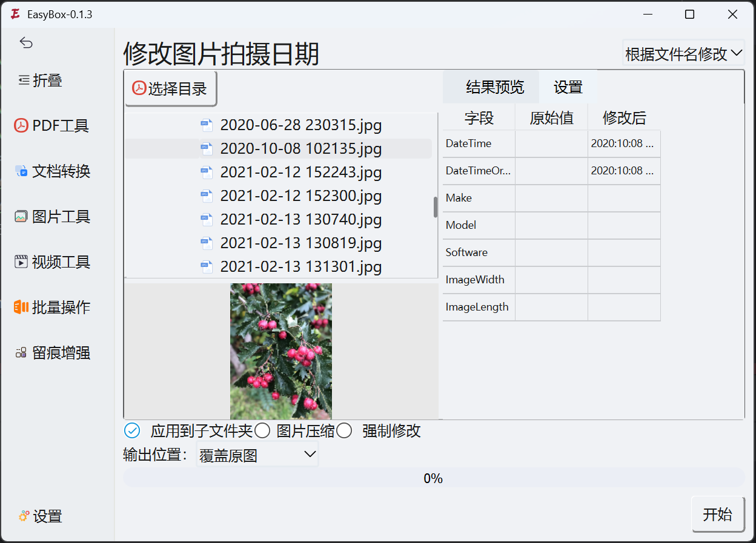Select file name 2021-02-13 130740.jpg

[301, 219]
